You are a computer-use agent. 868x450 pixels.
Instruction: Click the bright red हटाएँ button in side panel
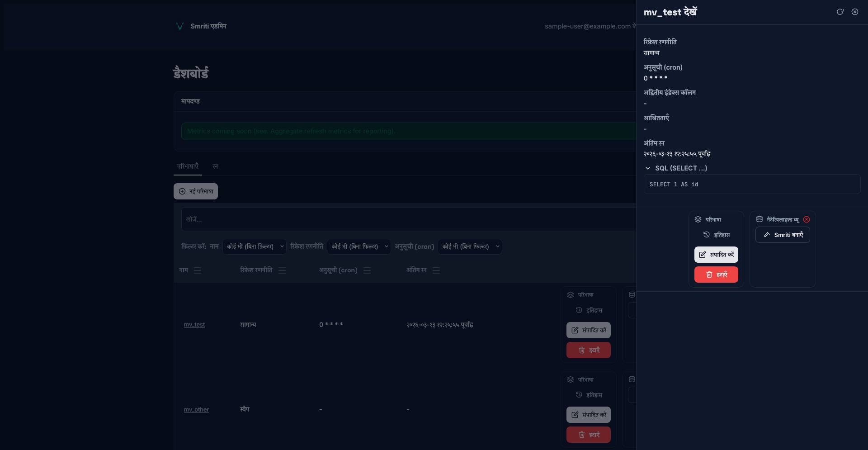(x=716, y=275)
